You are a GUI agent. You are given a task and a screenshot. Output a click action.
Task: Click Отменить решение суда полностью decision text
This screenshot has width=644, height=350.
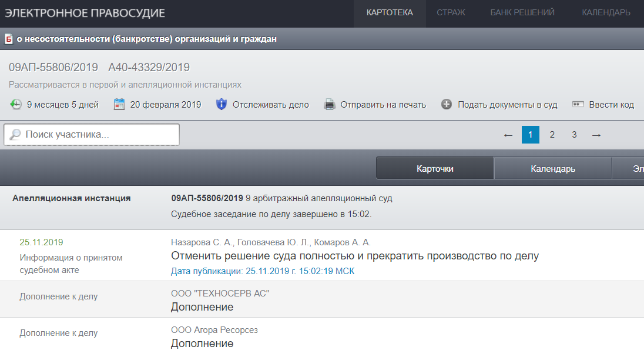355,256
